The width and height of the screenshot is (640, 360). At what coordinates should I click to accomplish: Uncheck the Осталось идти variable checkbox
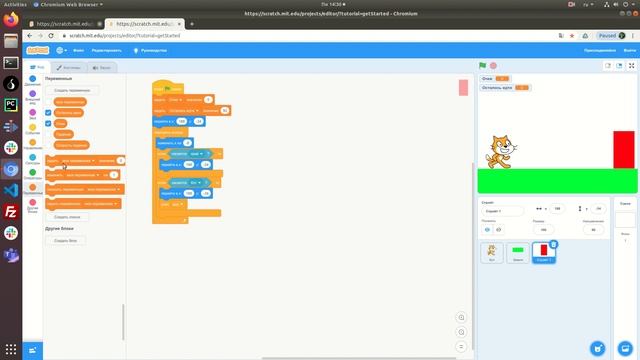tap(48, 113)
